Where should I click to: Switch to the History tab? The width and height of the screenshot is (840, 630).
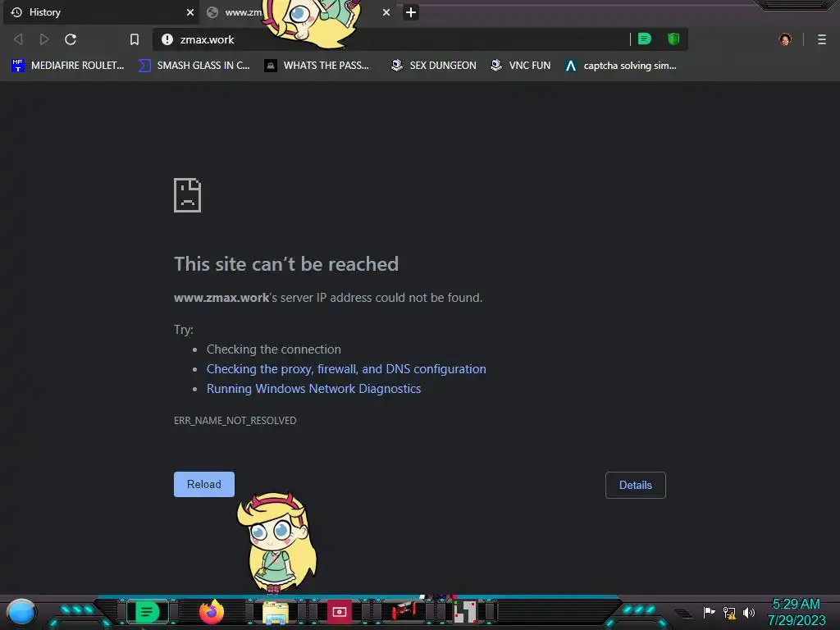coord(101,12)
